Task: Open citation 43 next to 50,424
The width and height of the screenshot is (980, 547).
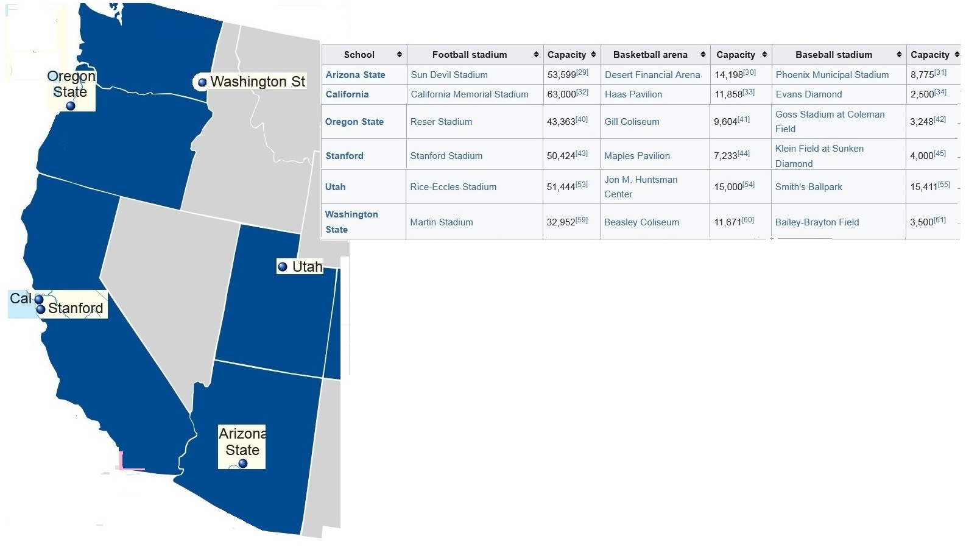Action: 582,154
